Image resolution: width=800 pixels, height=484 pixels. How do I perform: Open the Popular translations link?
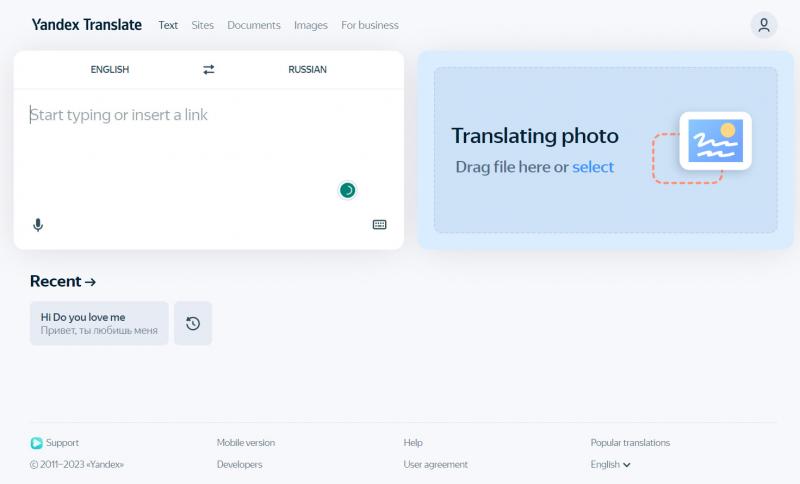(630, 443)
